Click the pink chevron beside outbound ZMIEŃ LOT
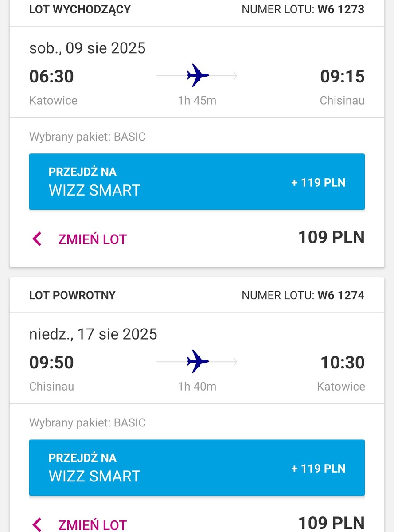394x532 pixels. click(37, 239)
